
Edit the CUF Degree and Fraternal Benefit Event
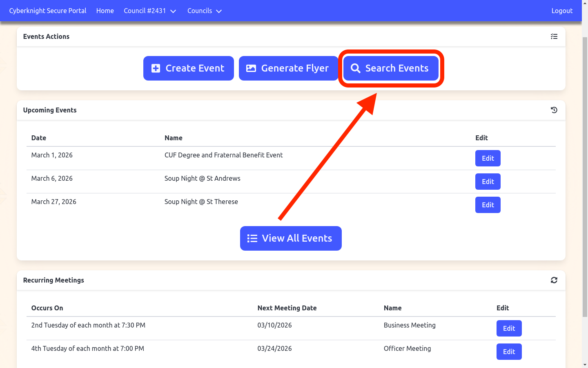click(488, 158)
